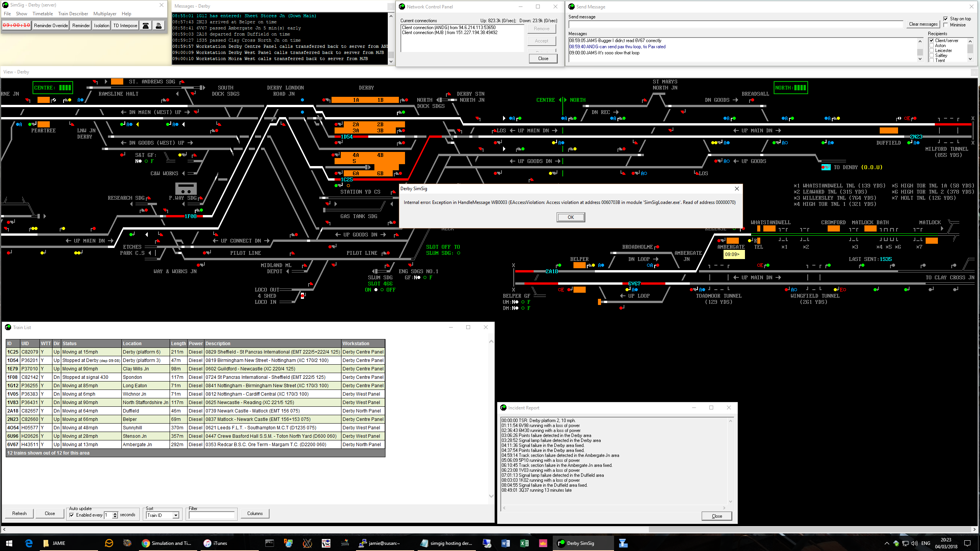Click the Columns button in Train List

(255, 514)
